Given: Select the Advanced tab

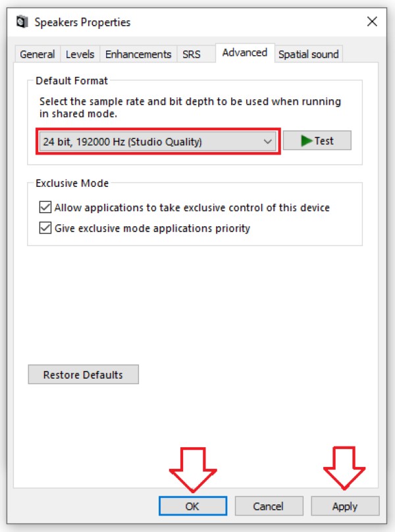Looking at the screenshot, I should (245, 53).
